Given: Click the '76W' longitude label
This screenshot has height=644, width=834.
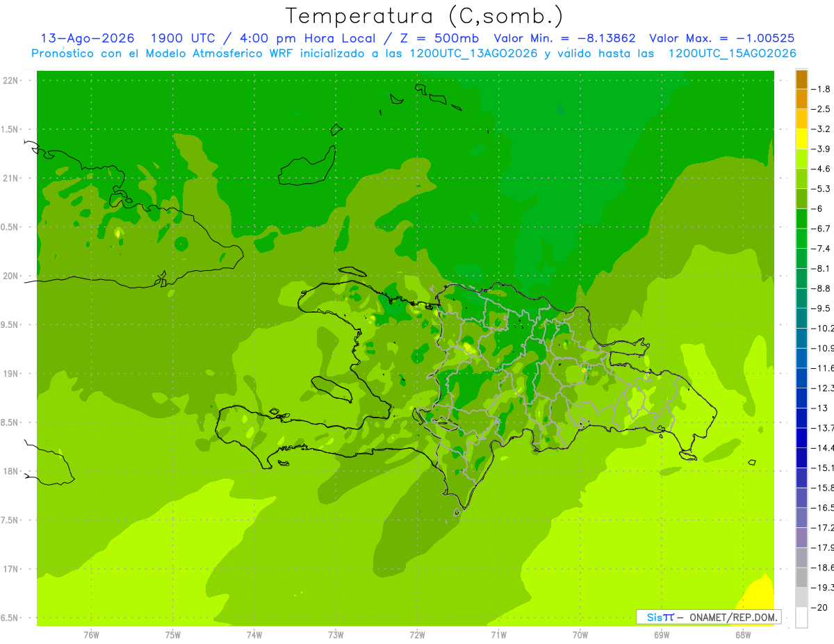Looking at the screenshot, I should pos(91,635).
